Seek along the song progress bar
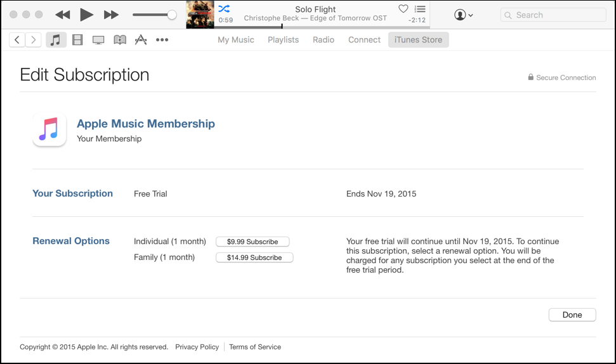Screen dimensions: 616x364 322,27
